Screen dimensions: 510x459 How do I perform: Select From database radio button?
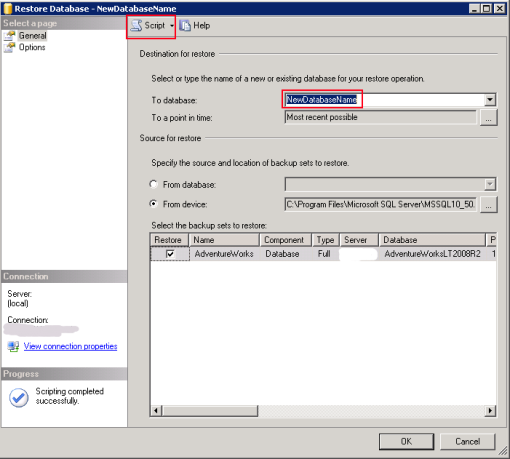coord(153,184)
